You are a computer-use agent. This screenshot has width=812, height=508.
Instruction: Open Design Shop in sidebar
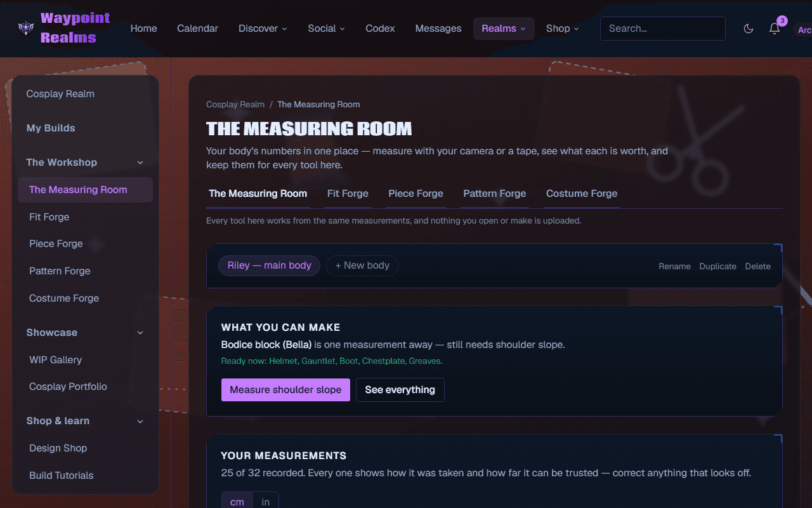pyautogui.click(x=85, y=448)
